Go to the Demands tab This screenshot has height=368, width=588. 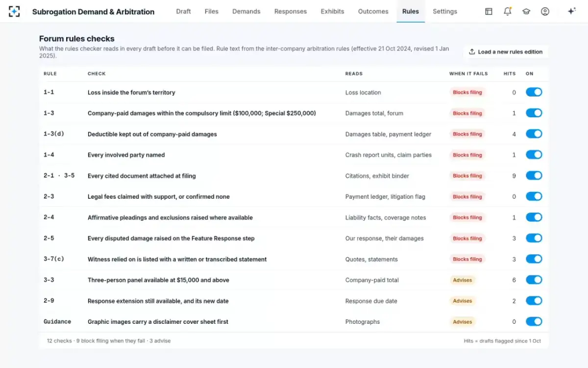coord(246,11)
